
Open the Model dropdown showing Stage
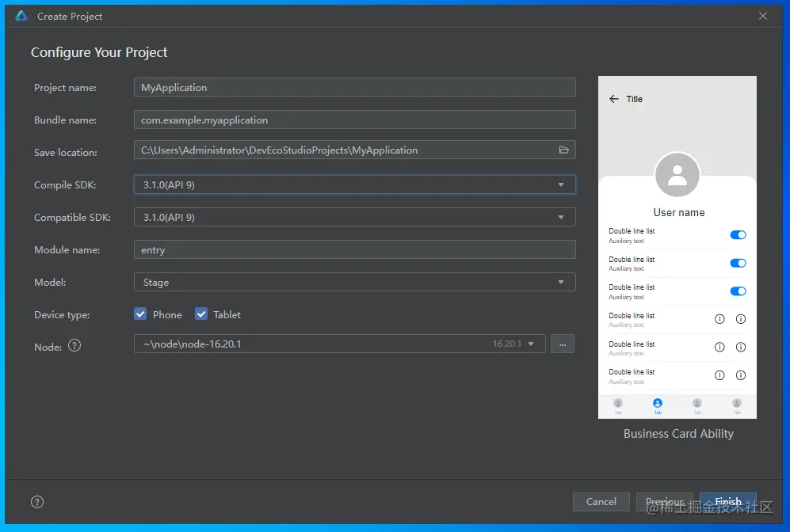(355, 283)
